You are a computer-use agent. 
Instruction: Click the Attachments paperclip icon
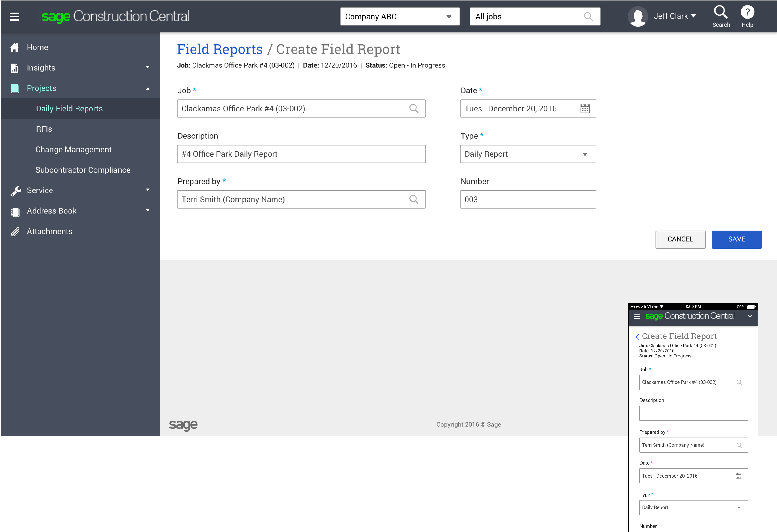point(15,232)
